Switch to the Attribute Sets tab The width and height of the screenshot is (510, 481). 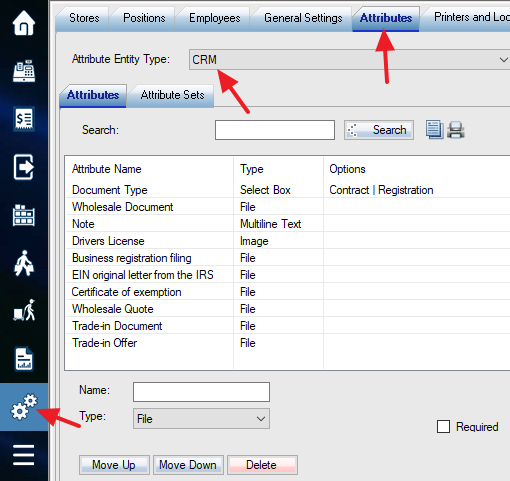pos(172,95)
